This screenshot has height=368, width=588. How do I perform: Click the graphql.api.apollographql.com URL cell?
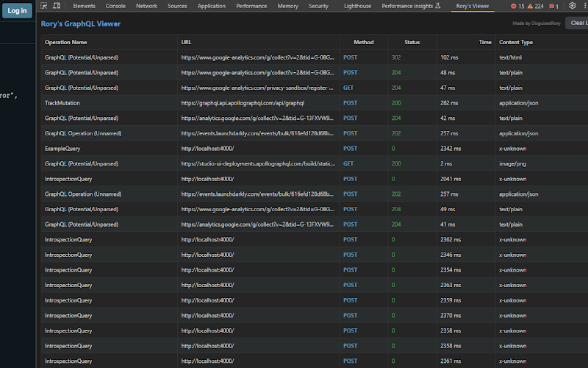click(x=243, y=103)
